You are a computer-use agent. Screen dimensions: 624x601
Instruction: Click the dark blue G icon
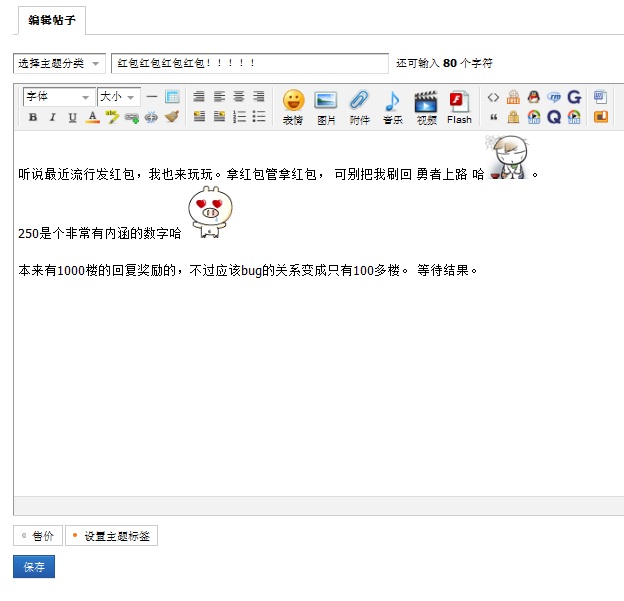point(574,97)
